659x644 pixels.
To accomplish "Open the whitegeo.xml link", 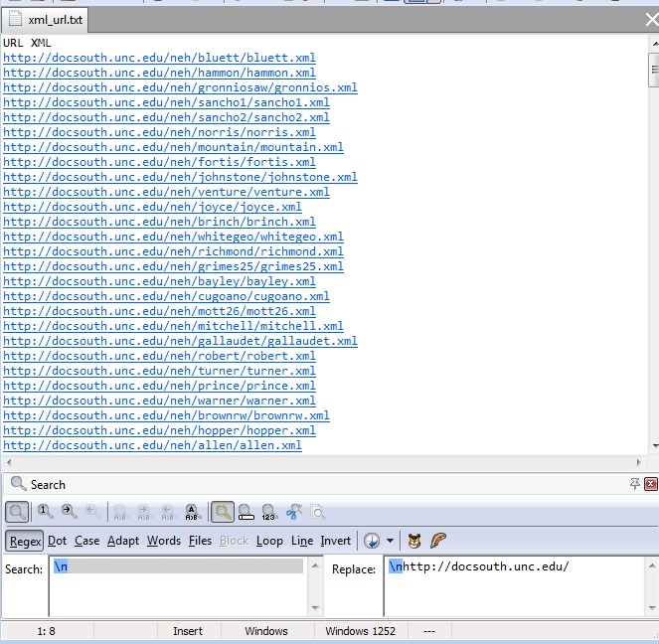I will click(x=173, y=237).
